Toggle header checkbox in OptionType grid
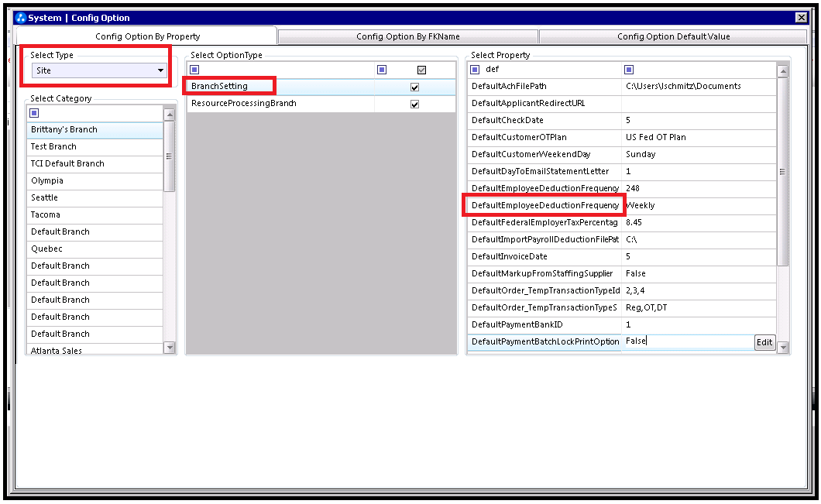The height and width of the screenshot is (504, 821). click(421, 70)
